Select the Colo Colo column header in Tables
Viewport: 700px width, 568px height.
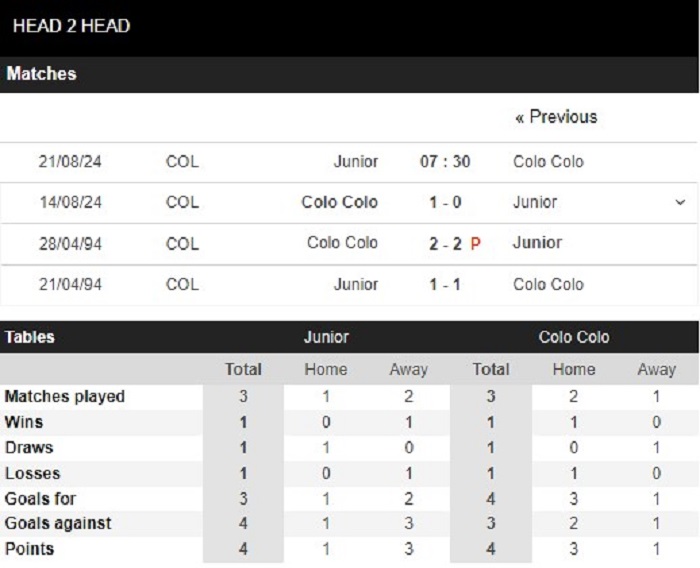[574, 337]
